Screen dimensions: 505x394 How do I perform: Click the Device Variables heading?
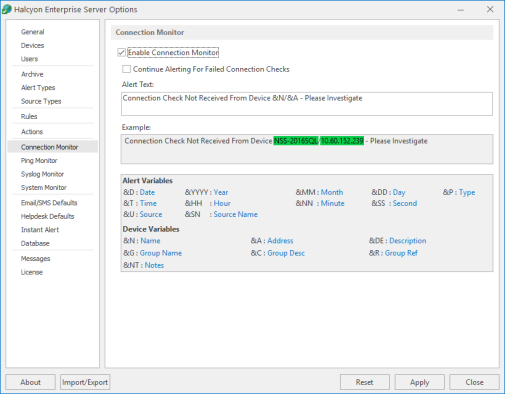[151, 229]
